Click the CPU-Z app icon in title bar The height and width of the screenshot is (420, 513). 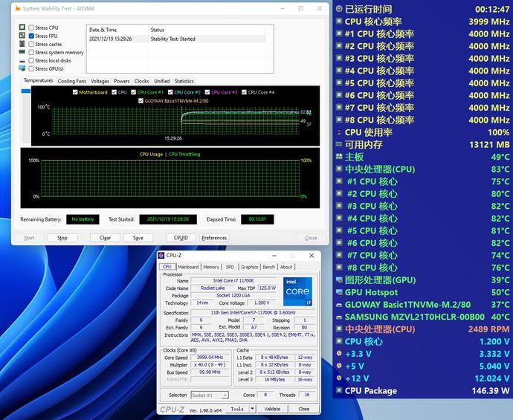coord(161,256)
